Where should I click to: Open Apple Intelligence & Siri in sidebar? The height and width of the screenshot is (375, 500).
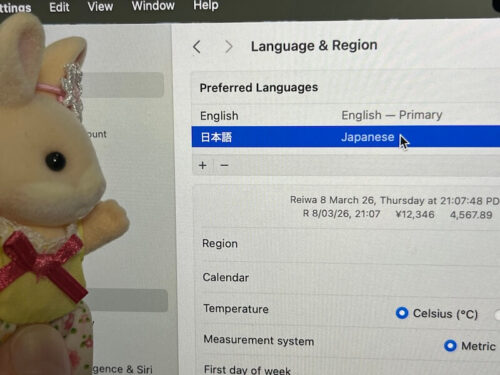122,369
